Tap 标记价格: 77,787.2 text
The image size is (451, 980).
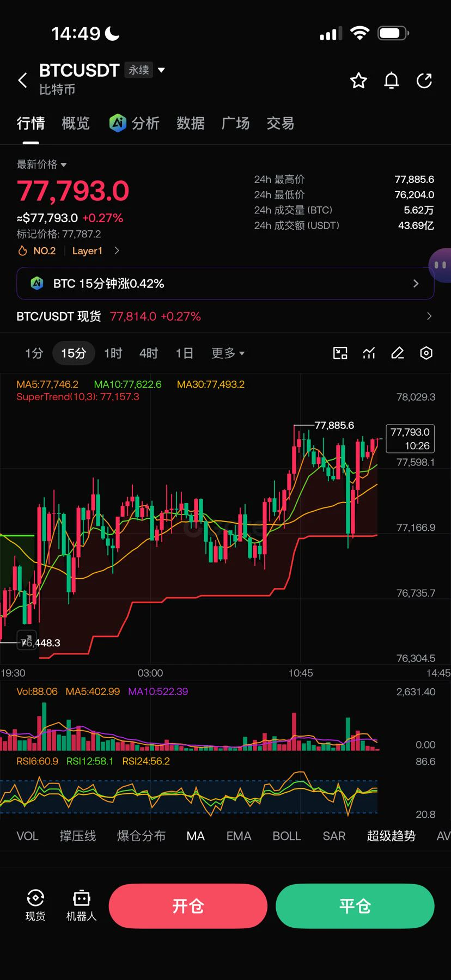[x=59, y=234]
